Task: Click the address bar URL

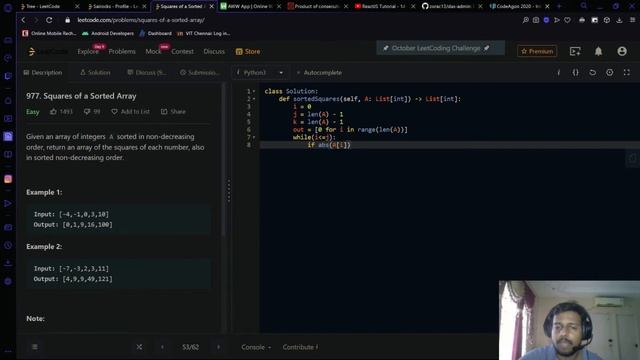Action: pos(141,20)
